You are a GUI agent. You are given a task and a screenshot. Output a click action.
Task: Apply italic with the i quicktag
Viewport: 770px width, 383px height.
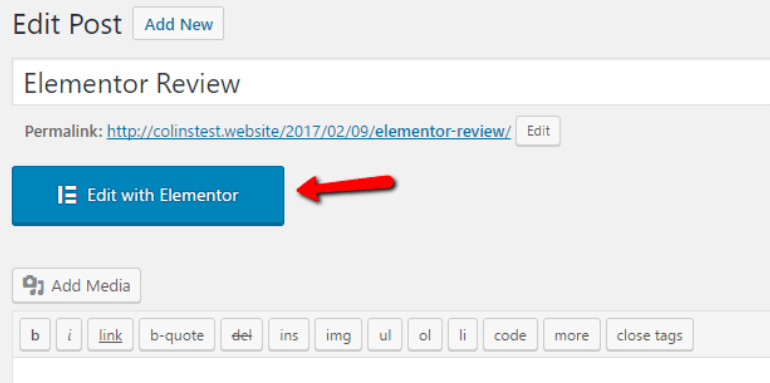point(69,335)
